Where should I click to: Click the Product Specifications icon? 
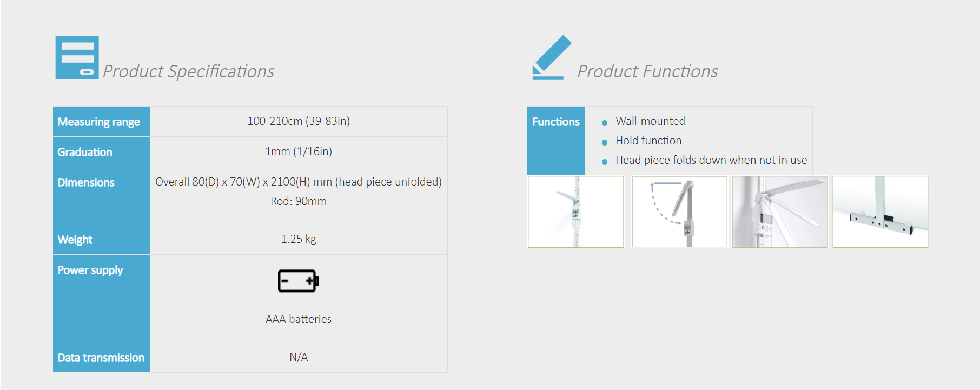click(x=77, y=57)
